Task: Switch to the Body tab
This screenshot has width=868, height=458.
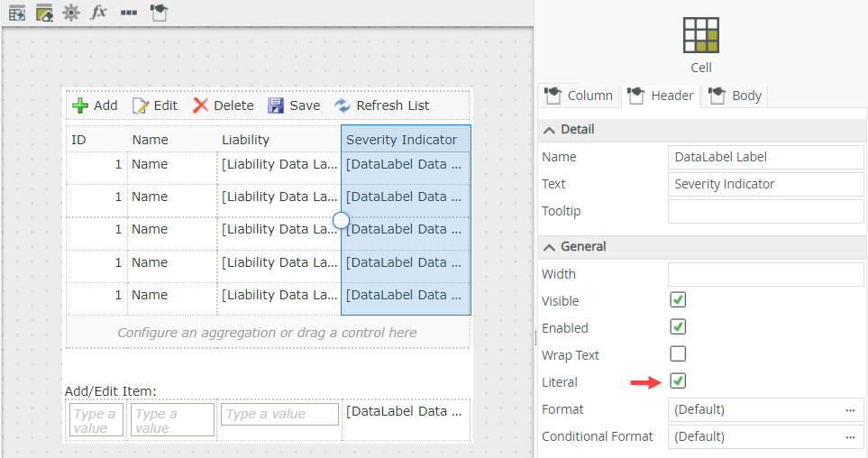Action: pyautogui.click(x=736, y=96)
